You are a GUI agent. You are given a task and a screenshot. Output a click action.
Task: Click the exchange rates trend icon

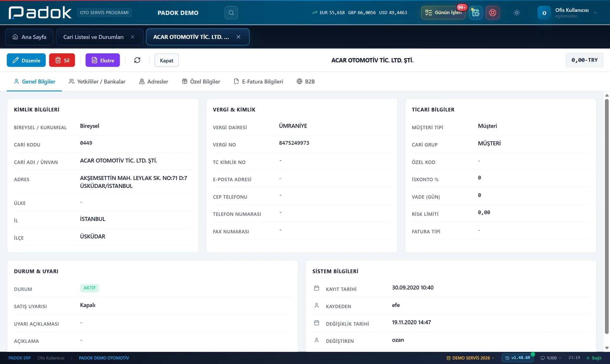pos(315,13)
